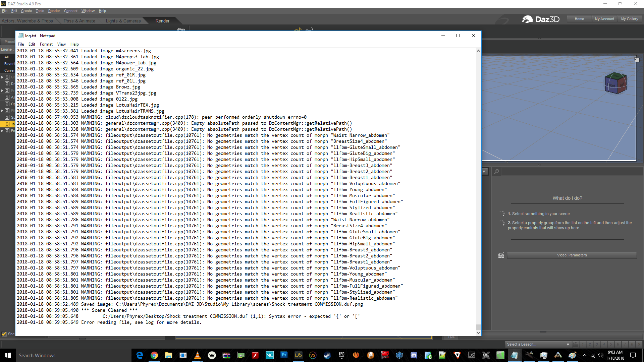Open the Render menu in DAZ Studio
The height and width of the screenshot is (362, 644).
[54, 11]
